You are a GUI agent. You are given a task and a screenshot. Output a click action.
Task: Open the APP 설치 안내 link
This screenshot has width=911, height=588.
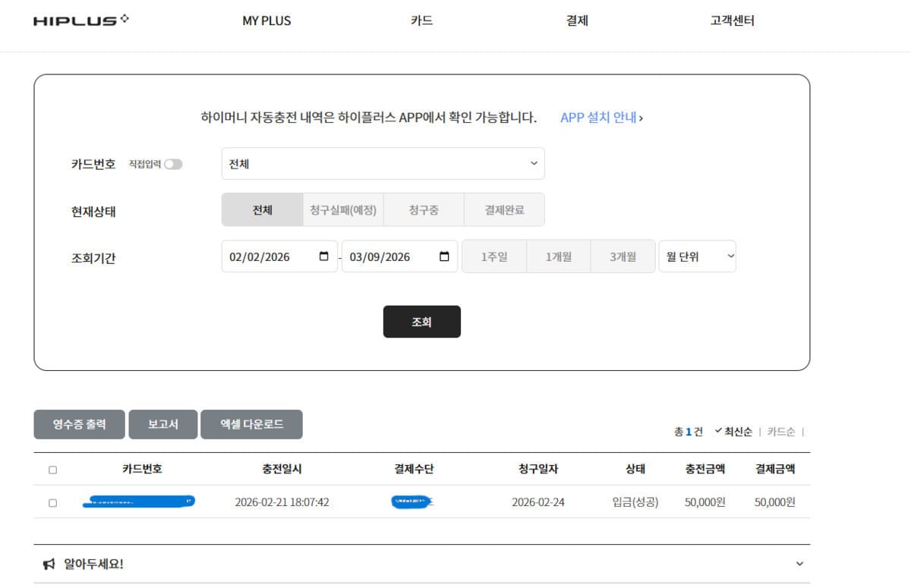[x=601, y=118]
